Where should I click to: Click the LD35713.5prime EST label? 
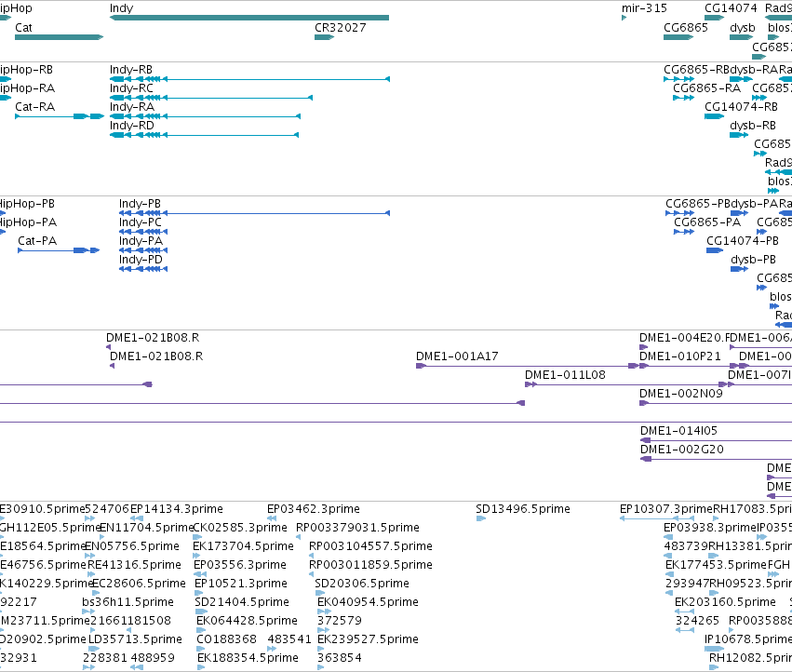tap(135, 639)
